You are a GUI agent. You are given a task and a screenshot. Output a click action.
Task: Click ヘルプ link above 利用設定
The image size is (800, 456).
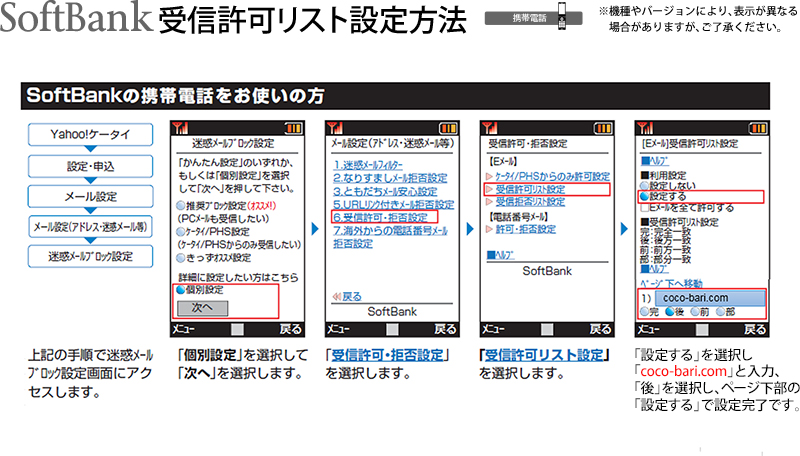[x=654, y=161]
